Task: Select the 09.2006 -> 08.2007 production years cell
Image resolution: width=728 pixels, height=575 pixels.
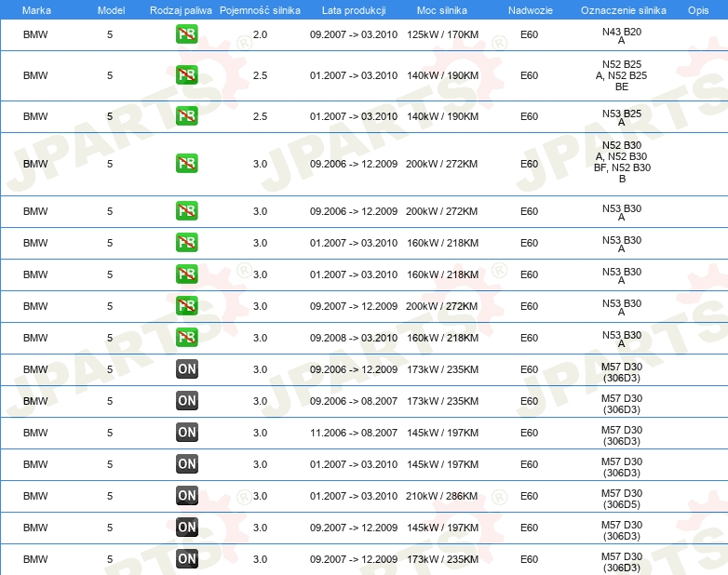Action: [354, 401]
